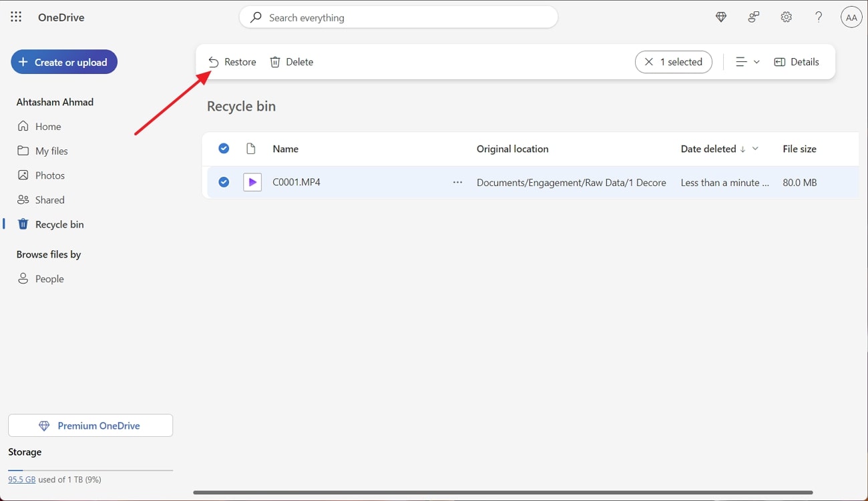Click the Delete icon in the toolbar
Image resolution: width=868 pixels, height=501 pixels.
click(x=275, y=61)
